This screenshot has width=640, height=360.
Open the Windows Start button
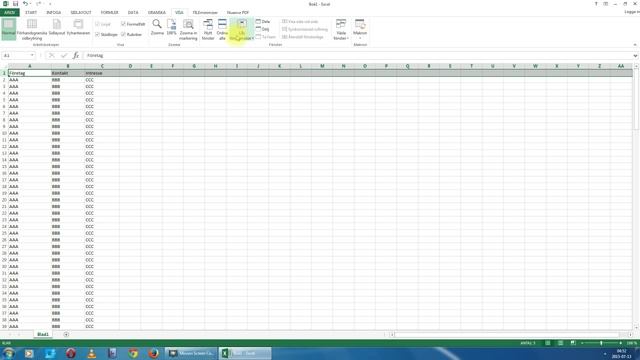pyautogui.click(x=8, y=353)
